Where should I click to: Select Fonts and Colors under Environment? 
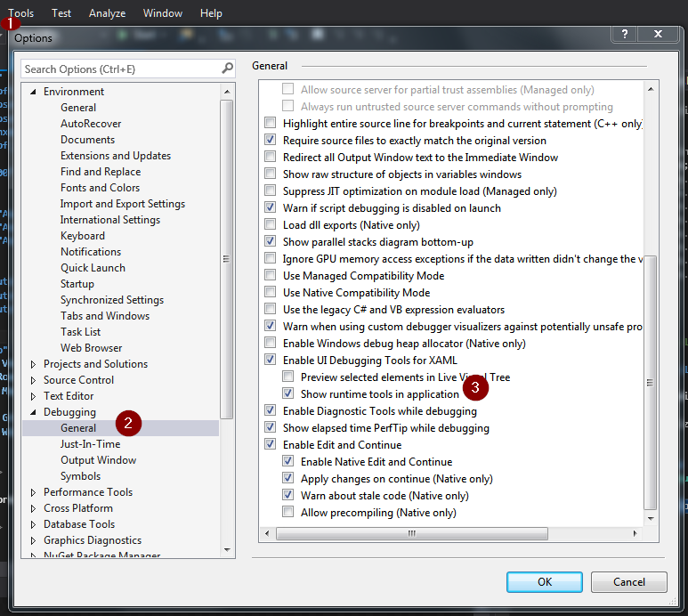[100, 188]
